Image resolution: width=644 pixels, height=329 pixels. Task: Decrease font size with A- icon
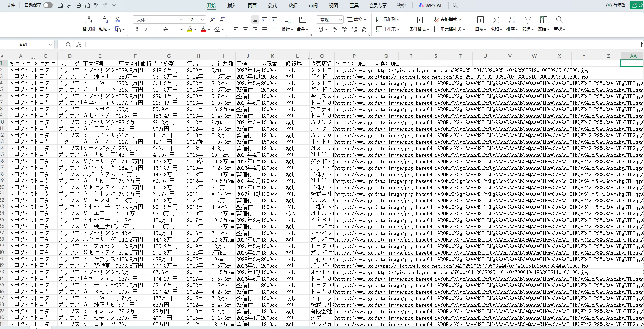[x=222, y=20]
